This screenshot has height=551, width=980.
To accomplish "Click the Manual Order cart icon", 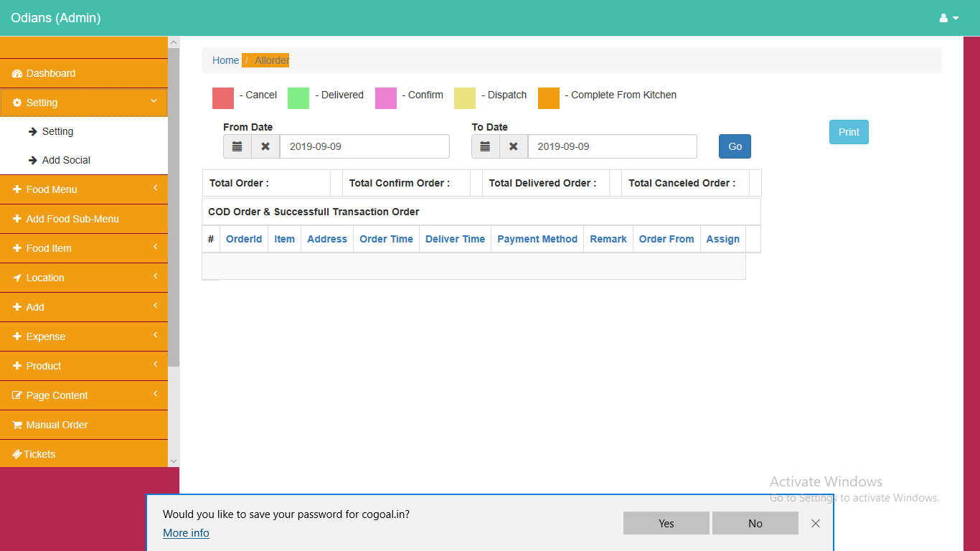I will point(17,425).
